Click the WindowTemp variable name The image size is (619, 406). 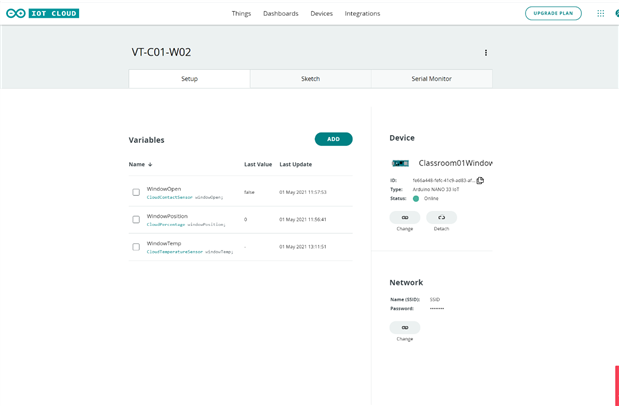pos(164,243)
